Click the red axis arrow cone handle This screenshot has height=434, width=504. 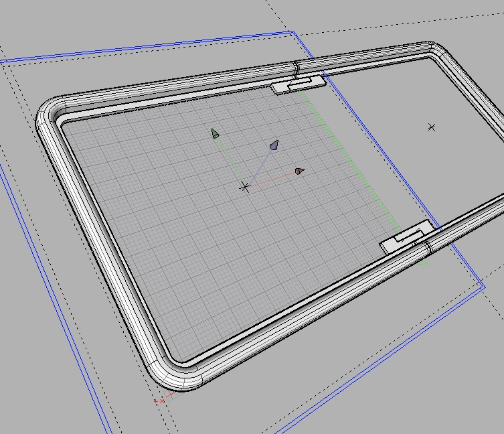[x=299, y=171]
